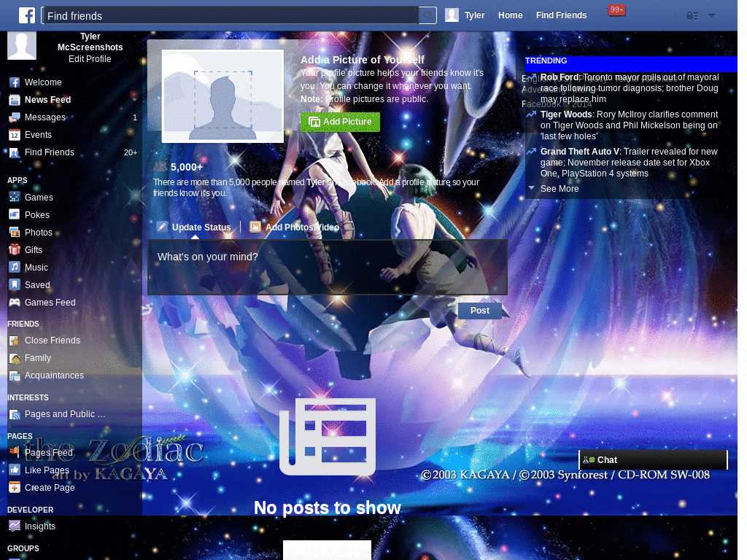Click Tyler McScreenshots sidebar avatar
The image size is (747, 560).
pyautogui.click(x=22, y=46)
